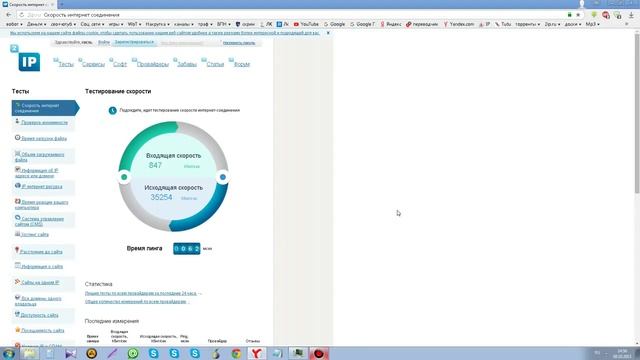Click the clock icon beside wait message
The image size is (640, 360).
113,111
